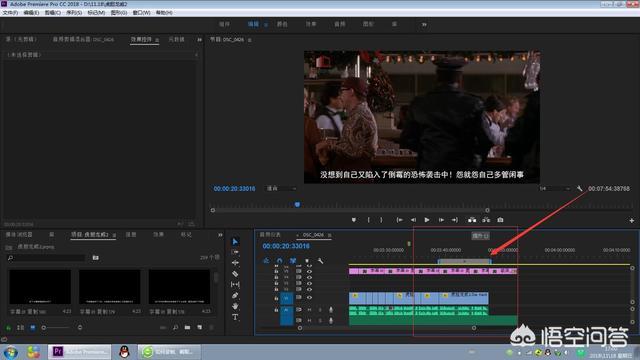Open the Project panel menu icon
This screenshot has height=360, width=640.
pyautogui.click(x=114, y=235)
